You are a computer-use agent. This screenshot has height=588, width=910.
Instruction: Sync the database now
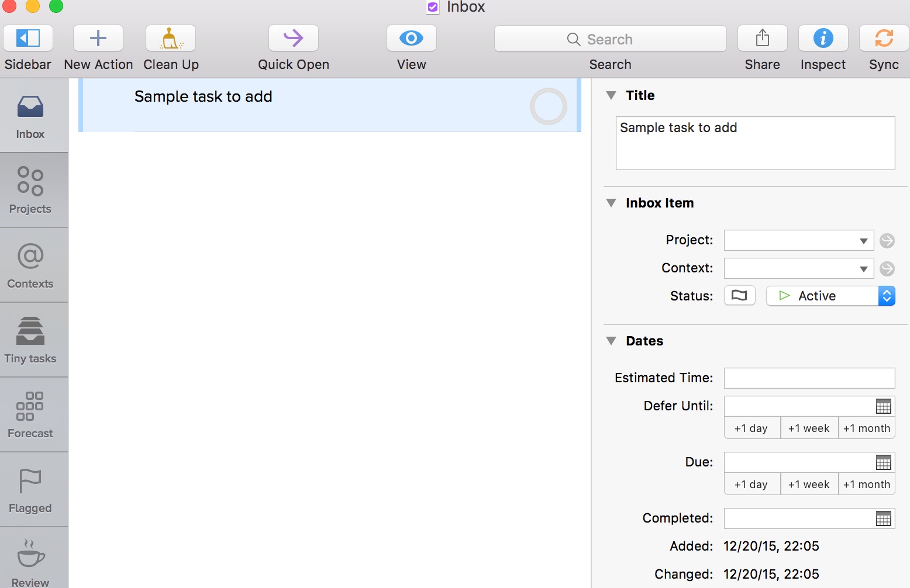pyautogui.click(x=884, y=39)
